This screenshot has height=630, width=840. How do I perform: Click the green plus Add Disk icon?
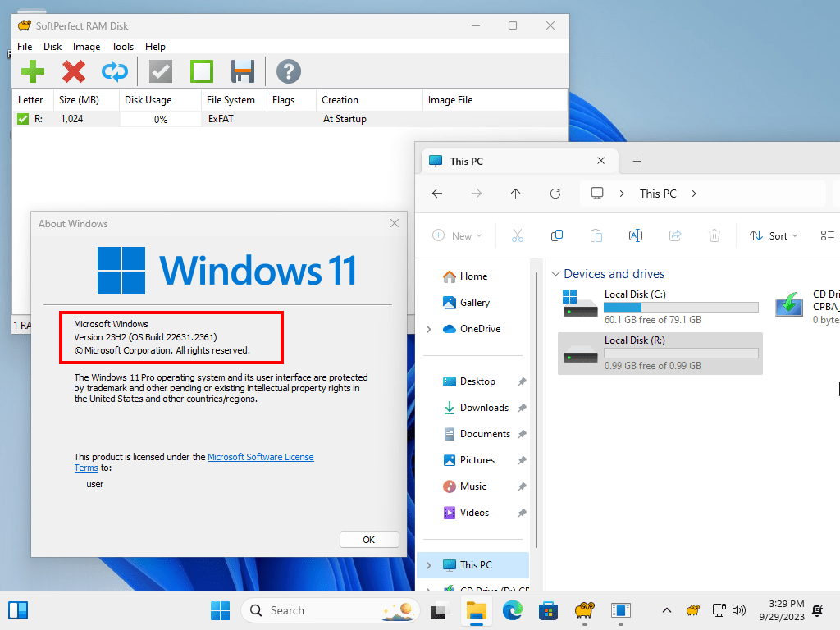pyautogui.click(x=33, y=71)
